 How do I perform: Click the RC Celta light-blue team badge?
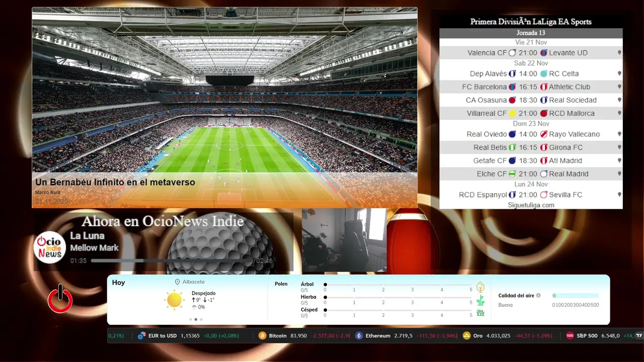[543, 73]
